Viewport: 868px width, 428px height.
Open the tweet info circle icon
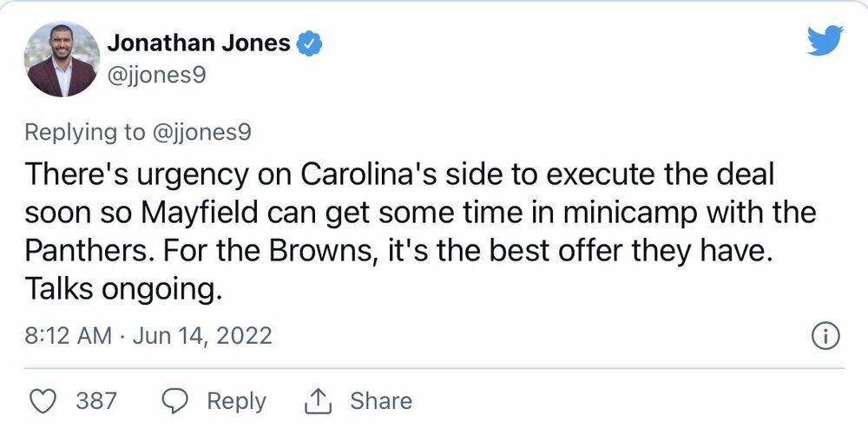click(825, 336)
